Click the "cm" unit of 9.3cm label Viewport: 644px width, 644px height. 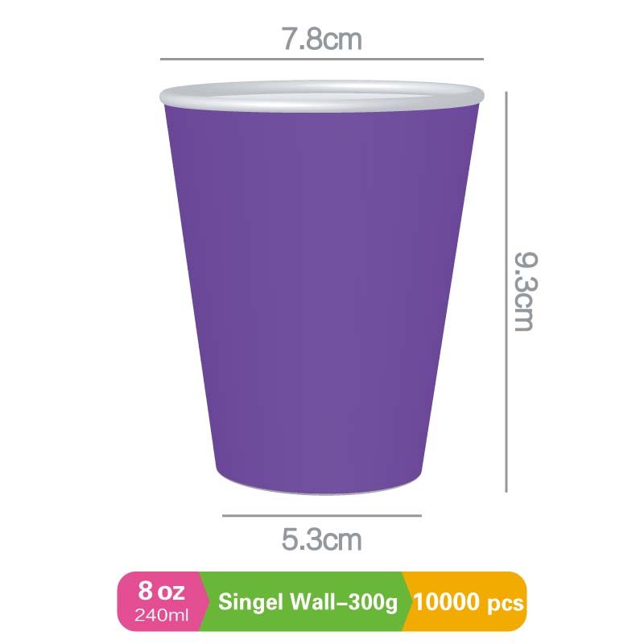point(524,312)
